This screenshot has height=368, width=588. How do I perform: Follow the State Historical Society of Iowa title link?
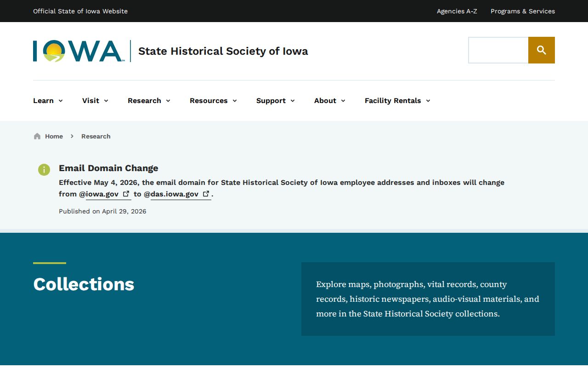pyautogui.click(x=223, y=51)
